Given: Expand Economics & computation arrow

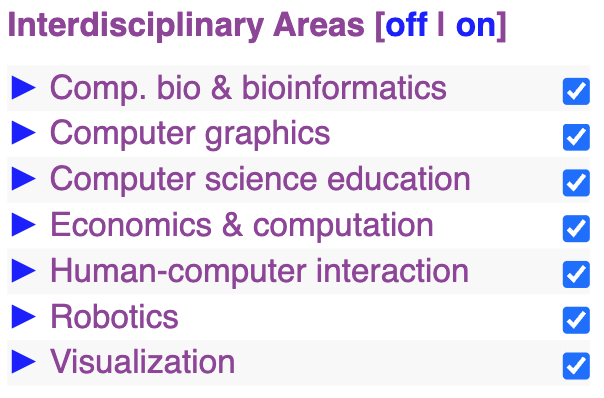Looking at the screenshot, I should point(23,225).
